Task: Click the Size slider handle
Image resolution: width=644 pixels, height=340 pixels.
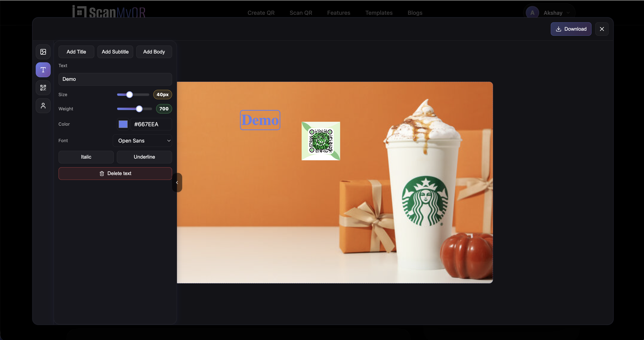Action: click(x=129, y=95)
